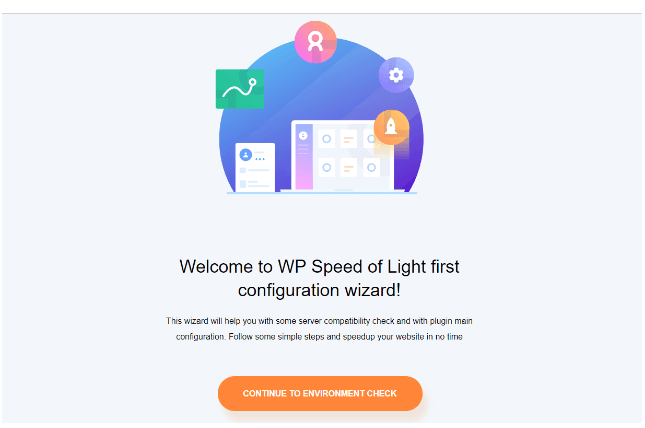Select the bottom orange-lines tile on laptop screen
645x428 pixels.
(349, 167)
